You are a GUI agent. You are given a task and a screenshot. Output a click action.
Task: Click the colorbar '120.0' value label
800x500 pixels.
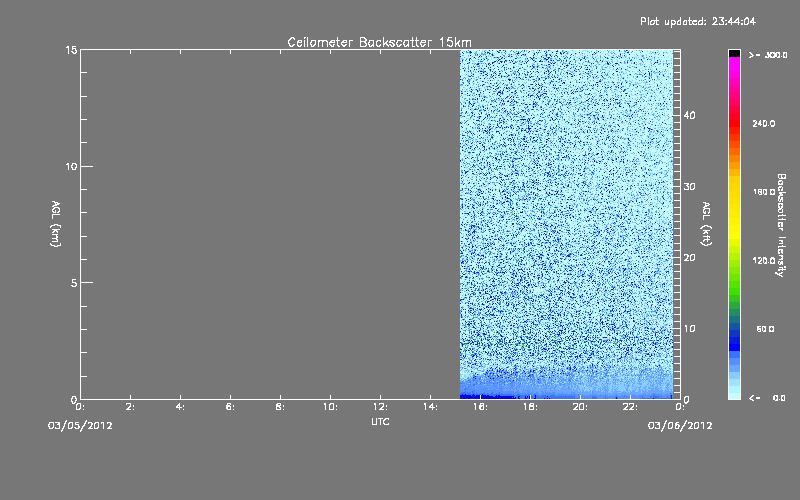pos(764,261)
